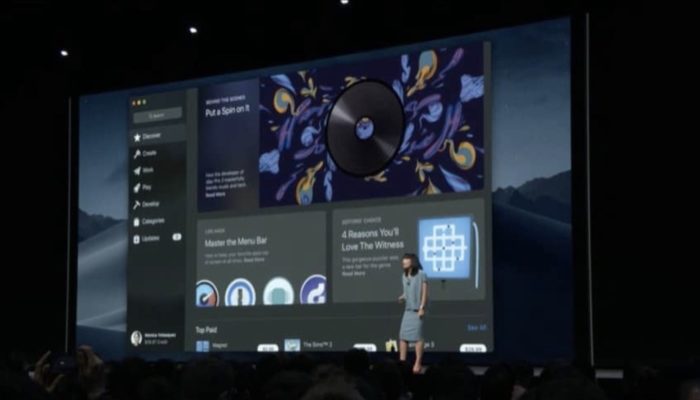The height and width of the screenshot is (400, 700).
Task: Open the Develop hammer icon in sidebar
Action: coord(137,205)
